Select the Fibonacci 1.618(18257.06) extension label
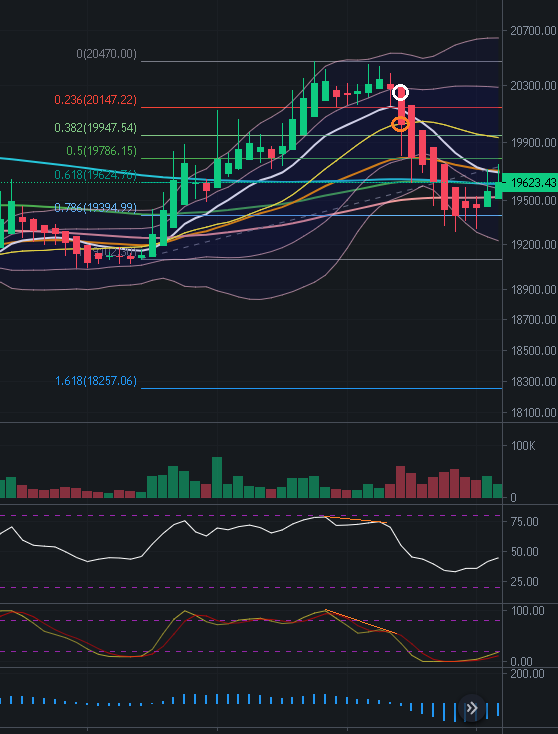This screenshot has width=558, height=734. (96, 381)
